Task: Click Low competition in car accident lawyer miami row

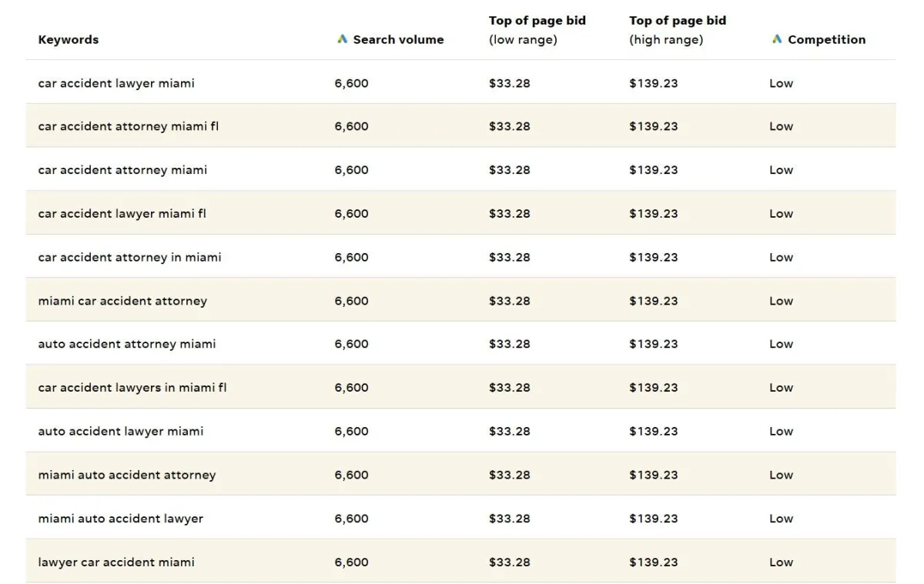Action: pyautogui.click(x=781, y=83)
